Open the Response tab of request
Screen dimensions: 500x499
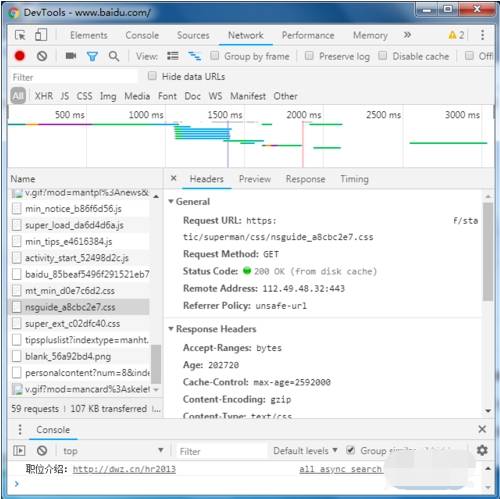[305, 179]
